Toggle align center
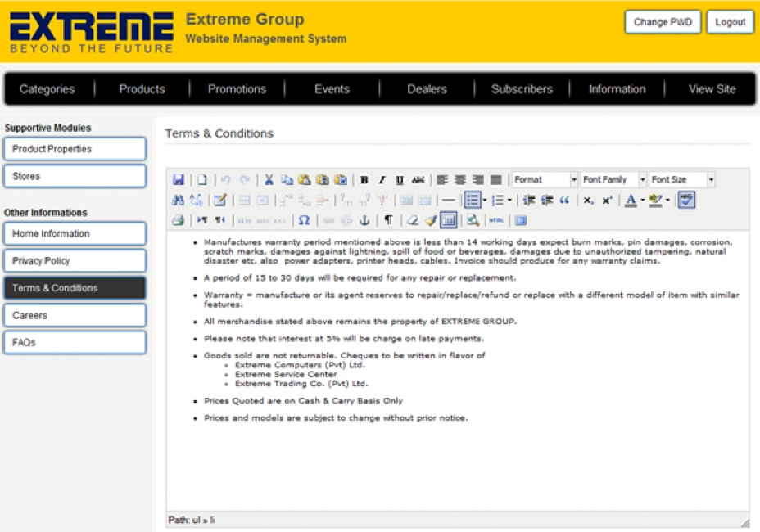760x532 pixels. [x=460, y=180]
